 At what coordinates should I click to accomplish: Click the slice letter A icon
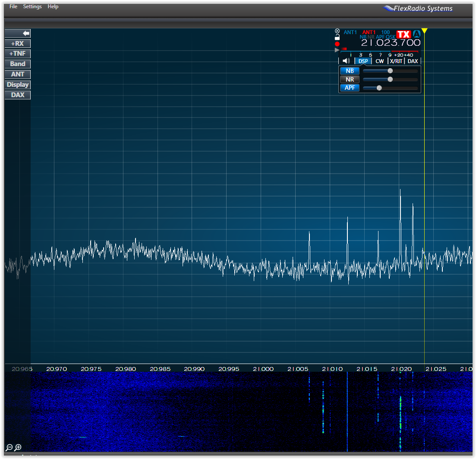tap(416, 34)
